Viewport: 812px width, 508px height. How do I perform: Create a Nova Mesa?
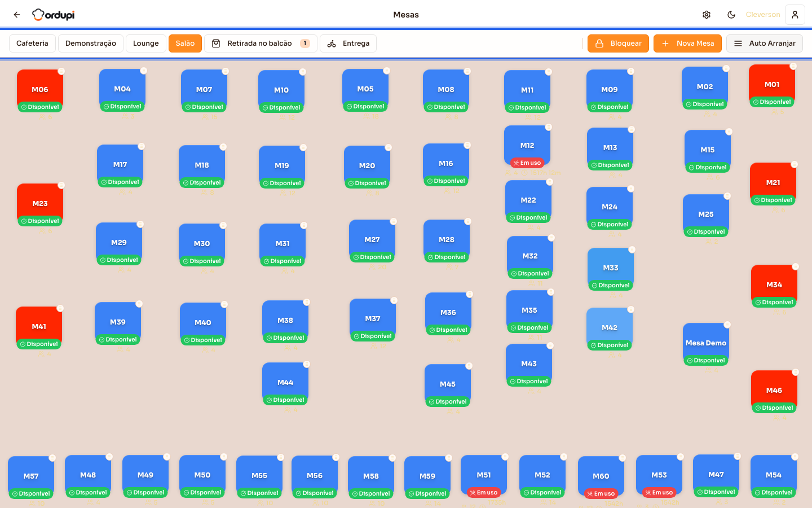point(687,43)
